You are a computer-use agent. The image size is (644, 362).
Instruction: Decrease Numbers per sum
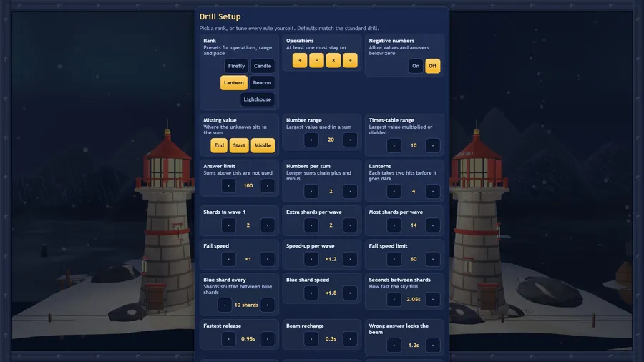(x=311, y=191)
